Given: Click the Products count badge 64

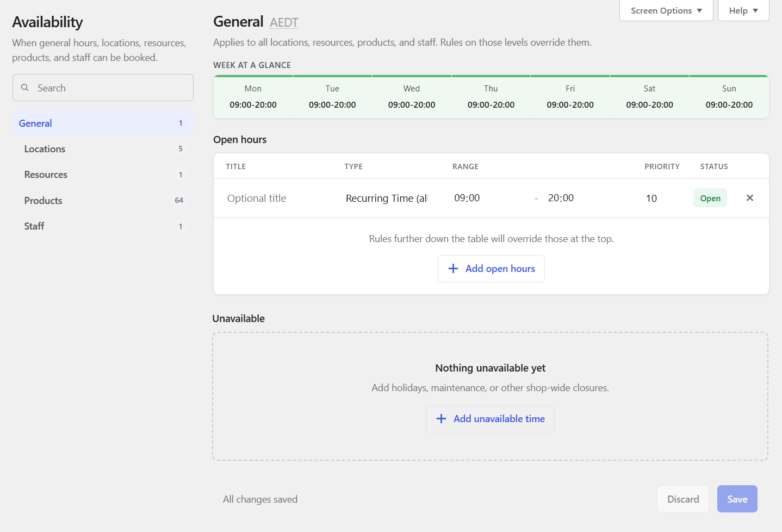Looking at the screenshot, I should tap(179, 201).
